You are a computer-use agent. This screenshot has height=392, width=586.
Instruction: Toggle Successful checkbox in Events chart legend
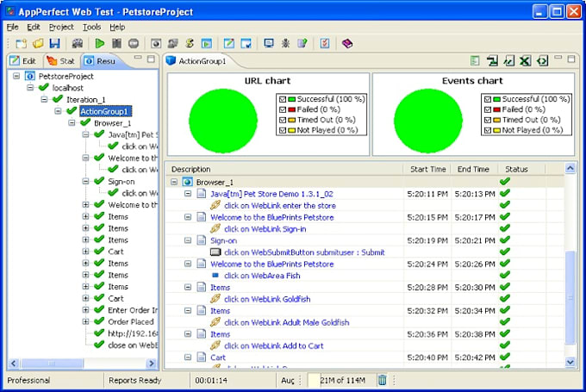click(488, 99)
